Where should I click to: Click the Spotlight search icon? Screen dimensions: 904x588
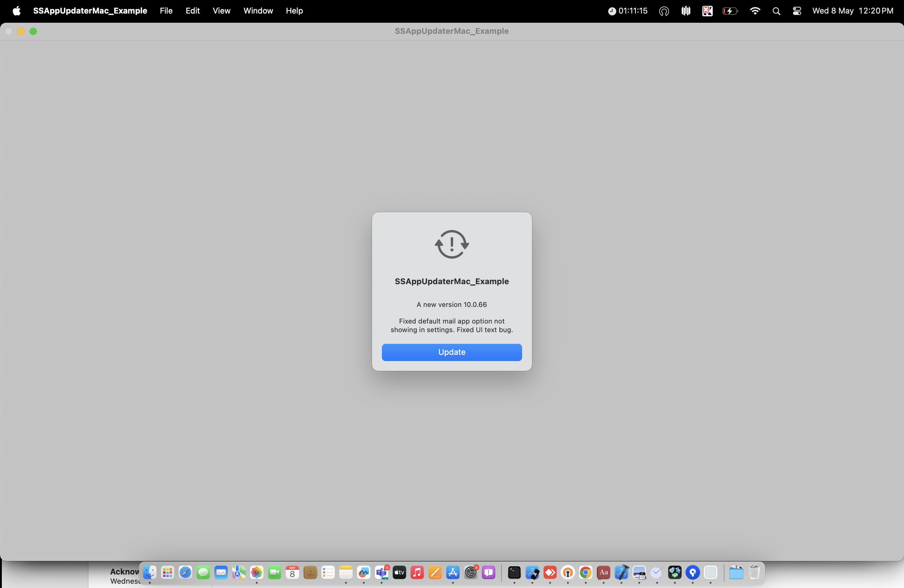click(776, 11)
